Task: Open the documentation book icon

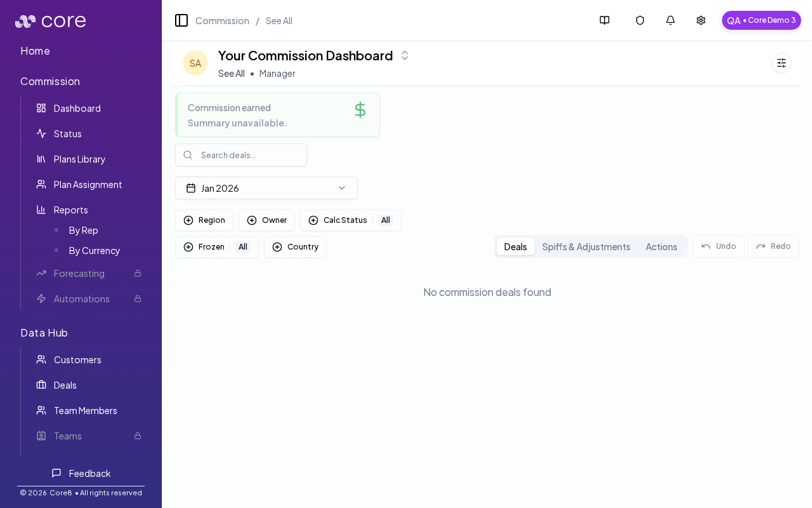Action: point(604,20)
